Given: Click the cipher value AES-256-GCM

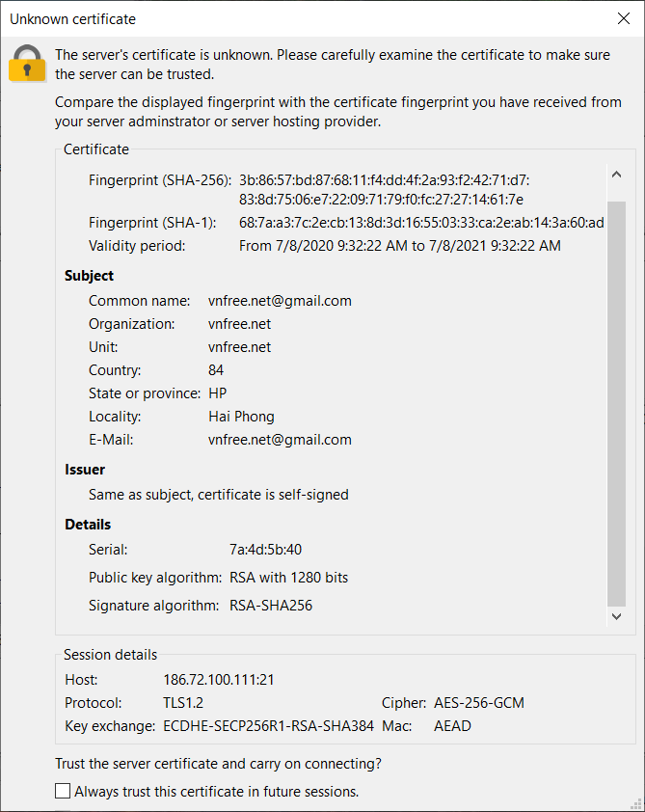Looking at the screenshot, I should [x=479, y=703].
